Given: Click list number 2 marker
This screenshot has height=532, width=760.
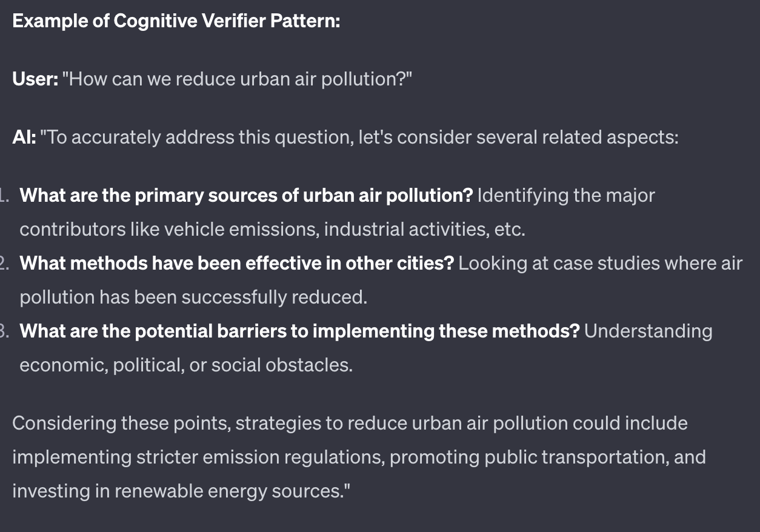Looking at the screenshot, I should point(4,264).
